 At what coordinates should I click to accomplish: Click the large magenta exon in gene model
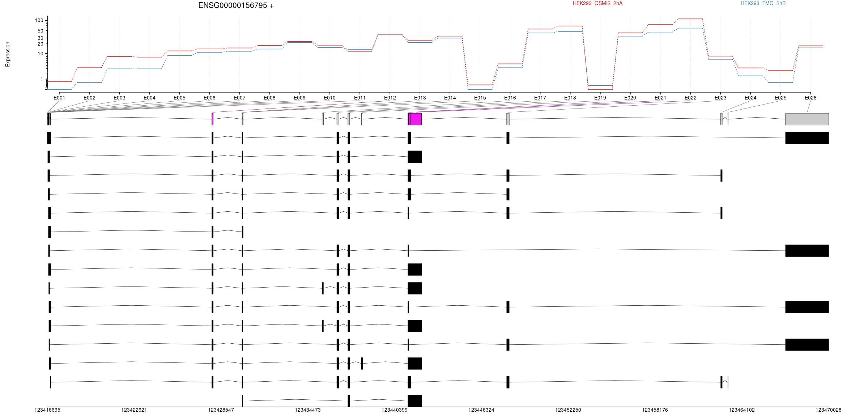tap(416, 119)
